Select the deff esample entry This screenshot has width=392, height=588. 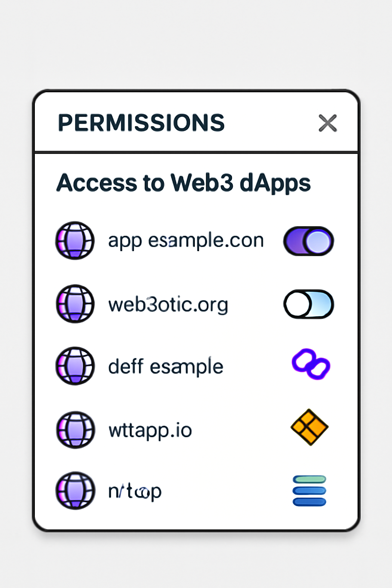click(165, 366)
